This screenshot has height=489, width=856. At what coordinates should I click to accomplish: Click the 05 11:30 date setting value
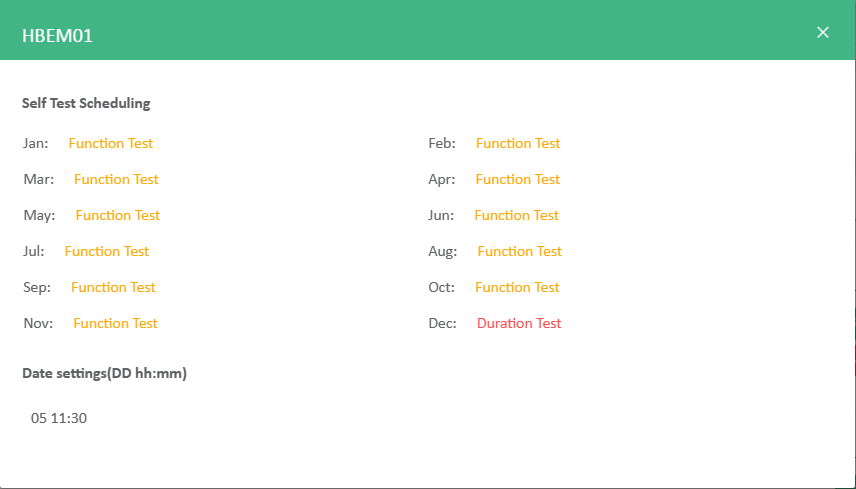click(59, 418)
